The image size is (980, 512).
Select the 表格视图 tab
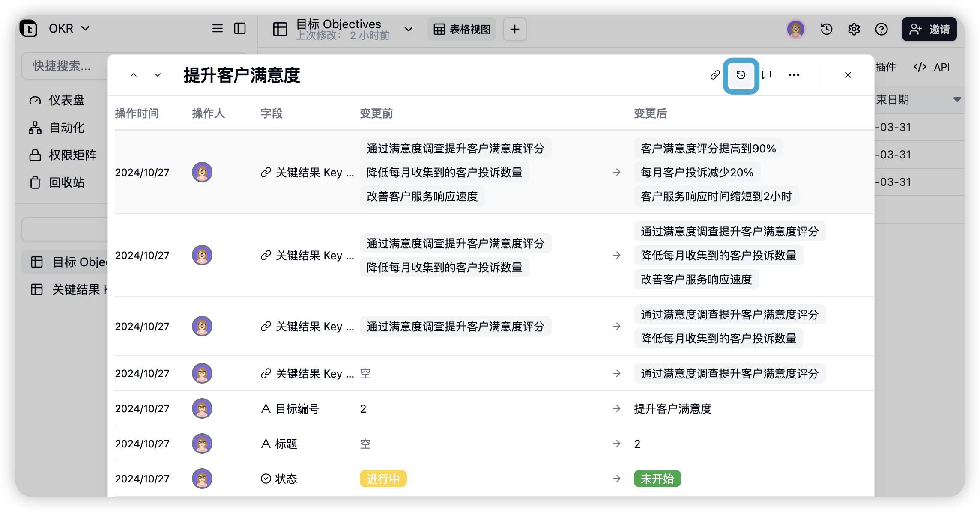coord(462,29)
